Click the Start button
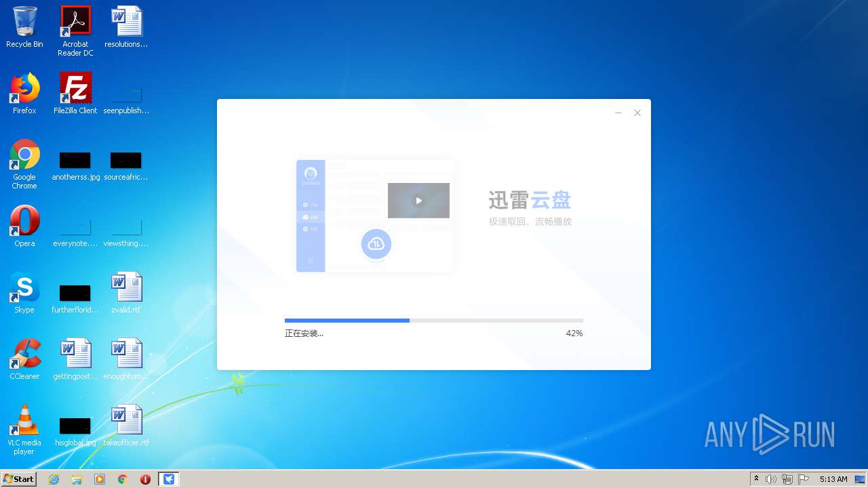Viewport: 868px width, 488px height. (19, 479)
